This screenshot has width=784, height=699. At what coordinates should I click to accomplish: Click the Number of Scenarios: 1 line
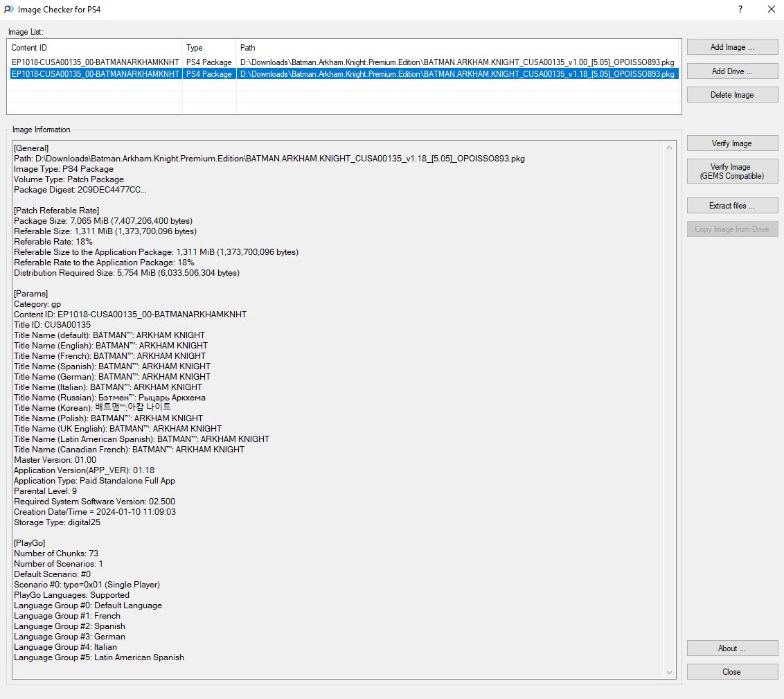pyautogui.click(x=58, y=565)
